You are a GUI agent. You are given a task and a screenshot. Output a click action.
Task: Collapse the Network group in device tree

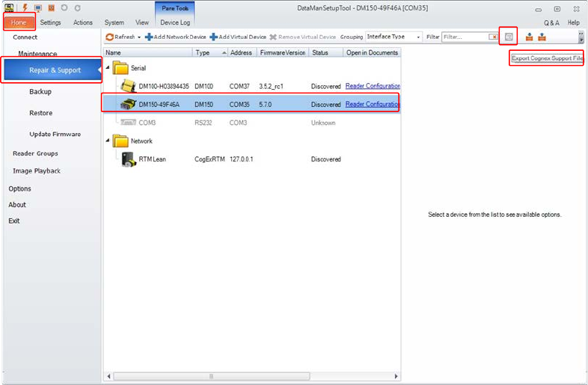pos(108,141)
